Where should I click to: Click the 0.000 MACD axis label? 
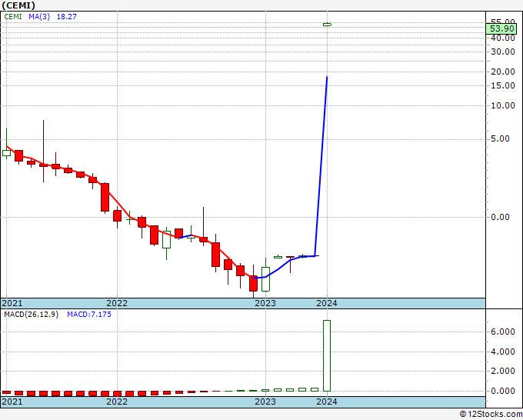503,391
